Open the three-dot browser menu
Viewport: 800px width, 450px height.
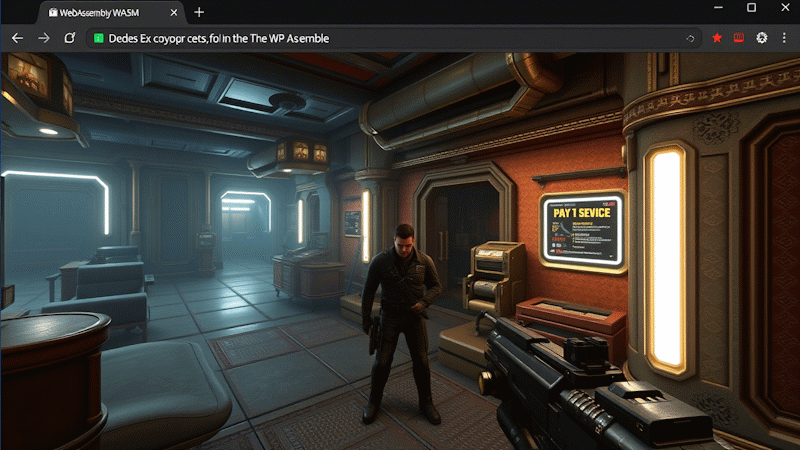(784, 38)
